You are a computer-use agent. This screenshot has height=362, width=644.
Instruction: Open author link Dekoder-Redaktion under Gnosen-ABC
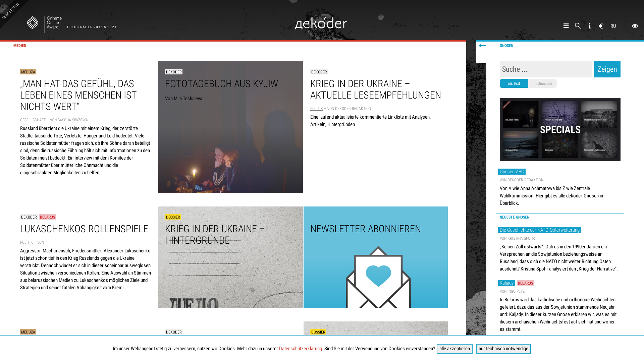[x=525, y=180]
